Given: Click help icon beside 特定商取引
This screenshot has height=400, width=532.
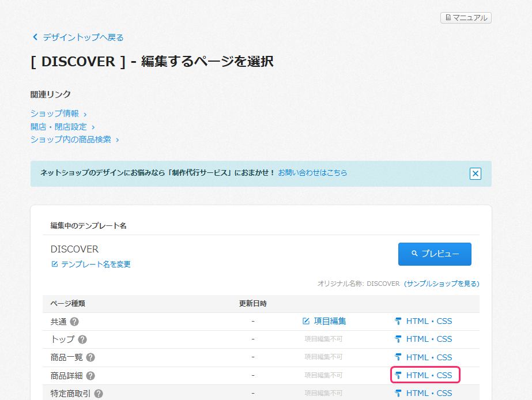Looking at the screenshot, I should (x=99, y=394).
